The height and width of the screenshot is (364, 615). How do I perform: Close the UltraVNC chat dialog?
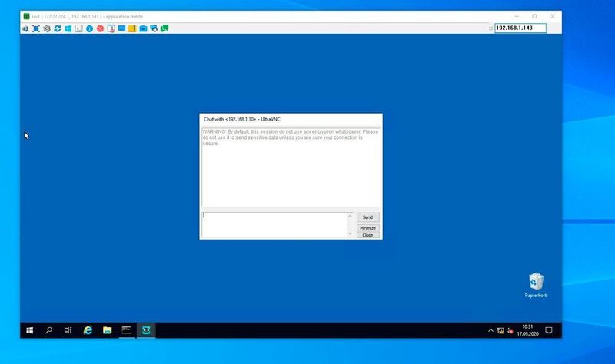click(367, 235)
